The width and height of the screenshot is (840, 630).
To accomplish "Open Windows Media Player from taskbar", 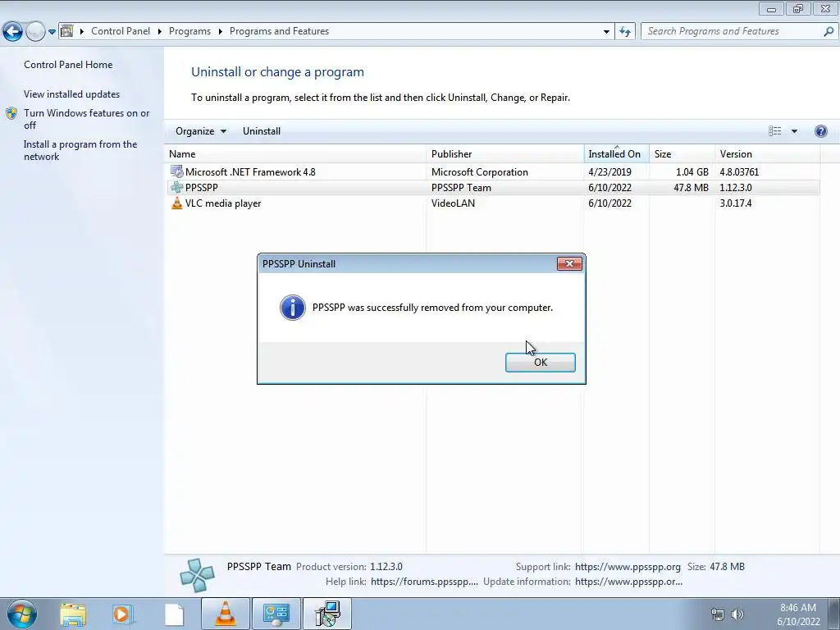I will 122,614.
